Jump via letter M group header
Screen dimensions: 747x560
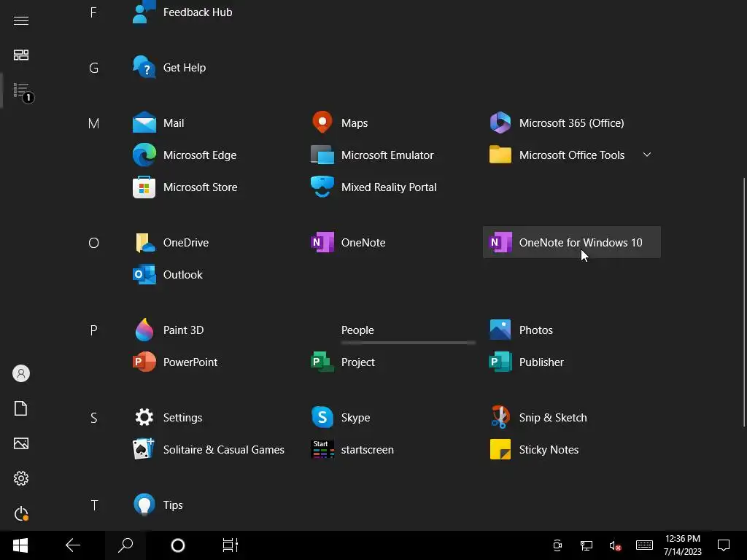[x=94, y=123]
